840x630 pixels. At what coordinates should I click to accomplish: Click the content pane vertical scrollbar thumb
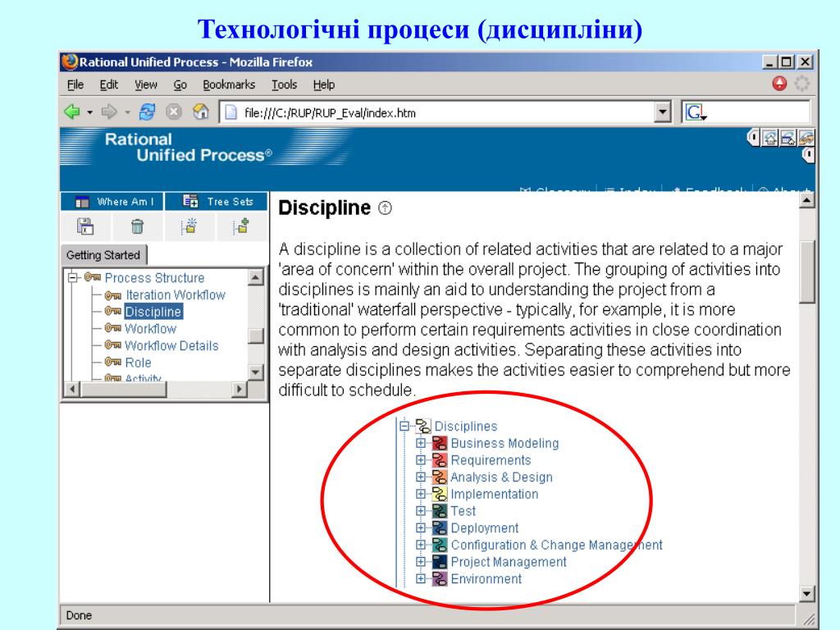pyautogui.click(x=807, y=272)
